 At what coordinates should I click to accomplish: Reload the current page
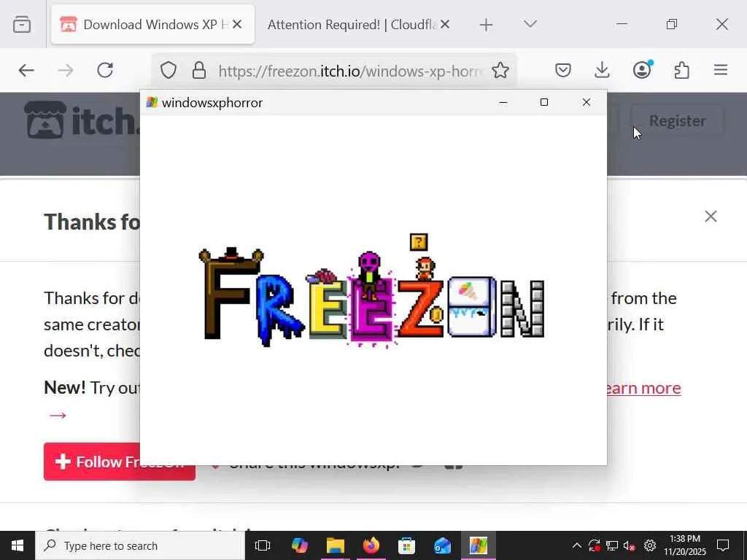click(105, 71)
